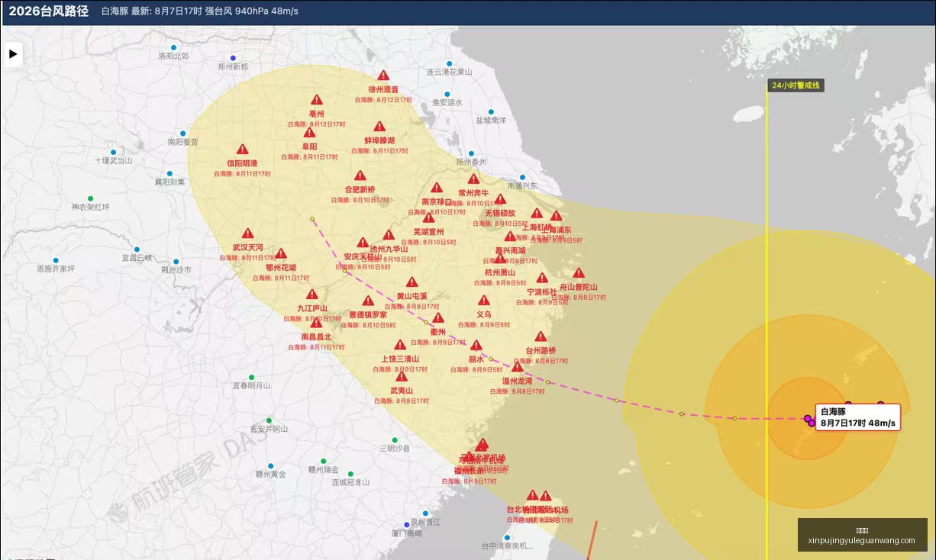936x560 pixels.
Task: Open the 南昌昌北 warning triangle icon
Action: (316, 323)
